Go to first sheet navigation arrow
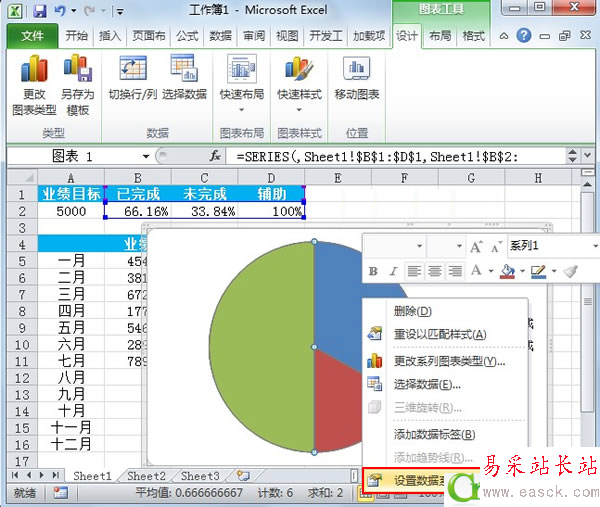The width and height of the screenshot is (600, 507). pos(15,475)
